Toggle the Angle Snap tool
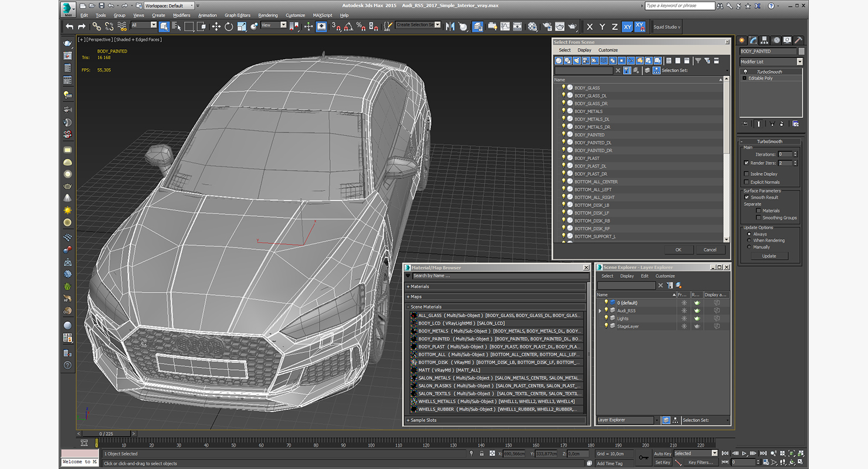Viewport: 868px width, 469px height. (x=348, y=26)
